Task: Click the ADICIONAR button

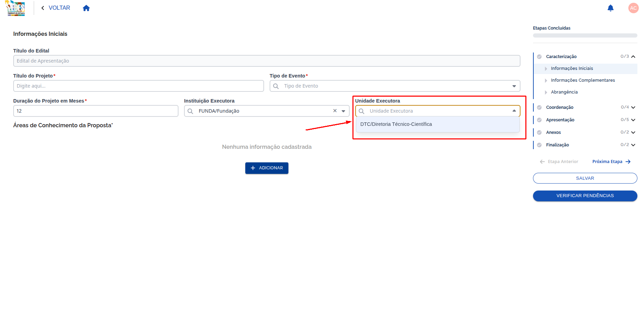Action: [x=267, y=168]
